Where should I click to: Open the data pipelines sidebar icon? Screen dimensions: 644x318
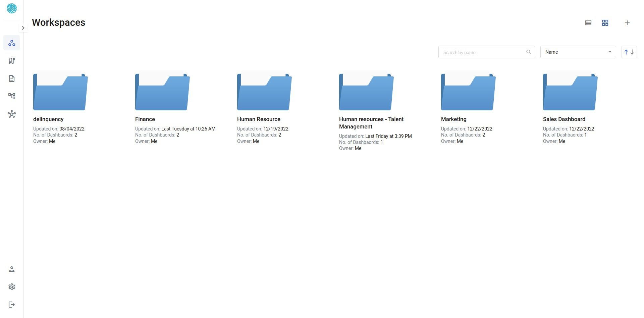(12, 61)
